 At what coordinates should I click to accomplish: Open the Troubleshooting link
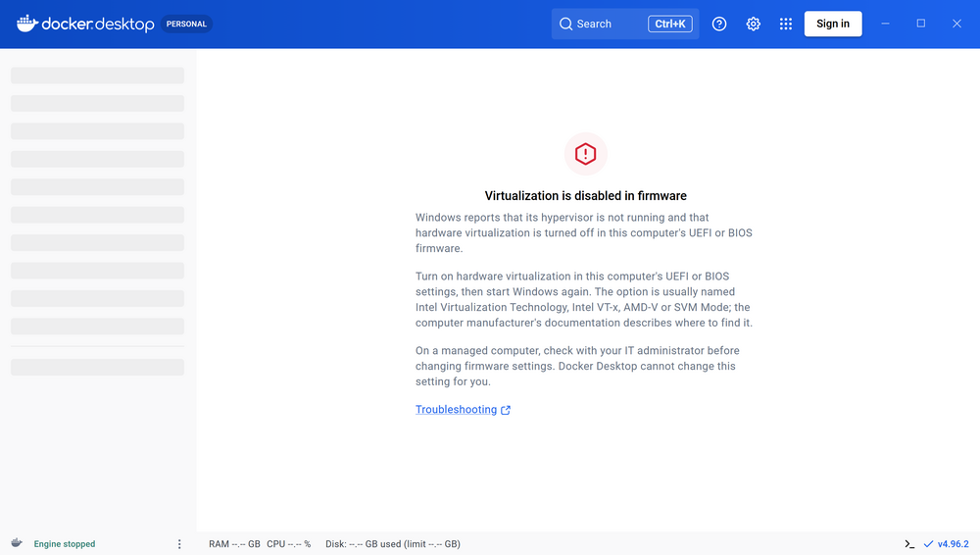[x=457, y=409]
